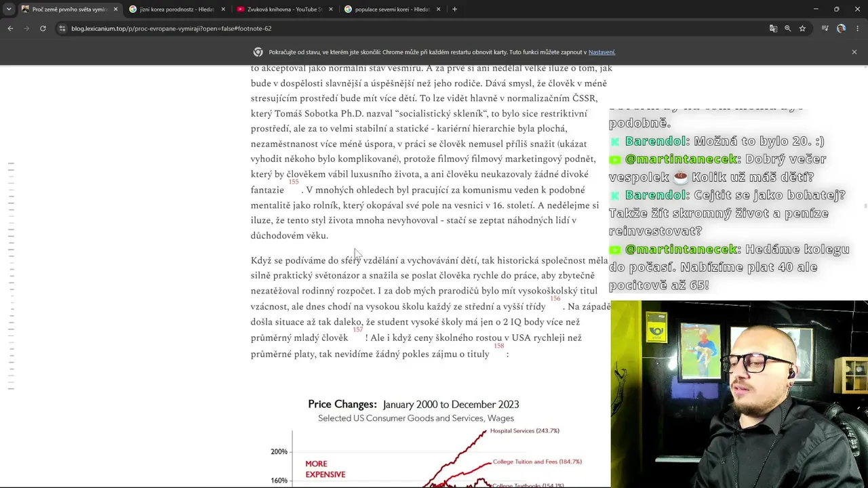This screenshot has height=488, width=868.
Task: Switch to the "Proč země prvního světa" tab
Action: pyautogui.click(x=70, y=9)
